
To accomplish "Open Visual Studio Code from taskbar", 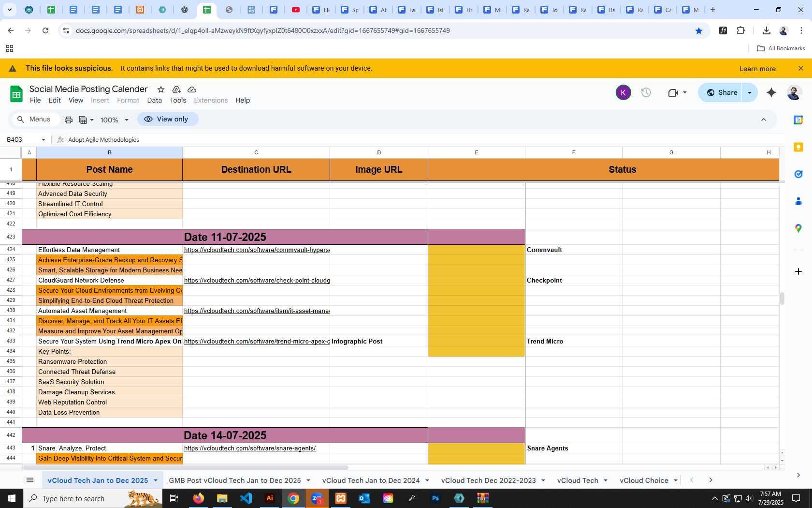I will pos(246,498).
